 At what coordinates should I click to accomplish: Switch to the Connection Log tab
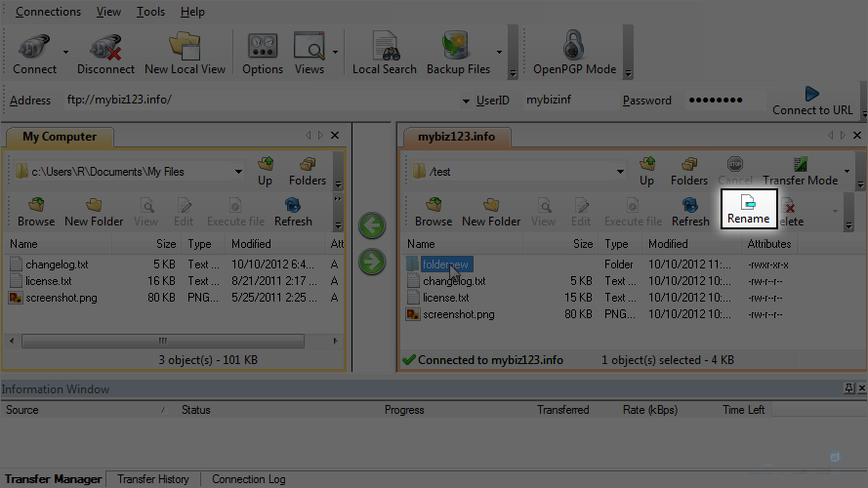point(248,479)
